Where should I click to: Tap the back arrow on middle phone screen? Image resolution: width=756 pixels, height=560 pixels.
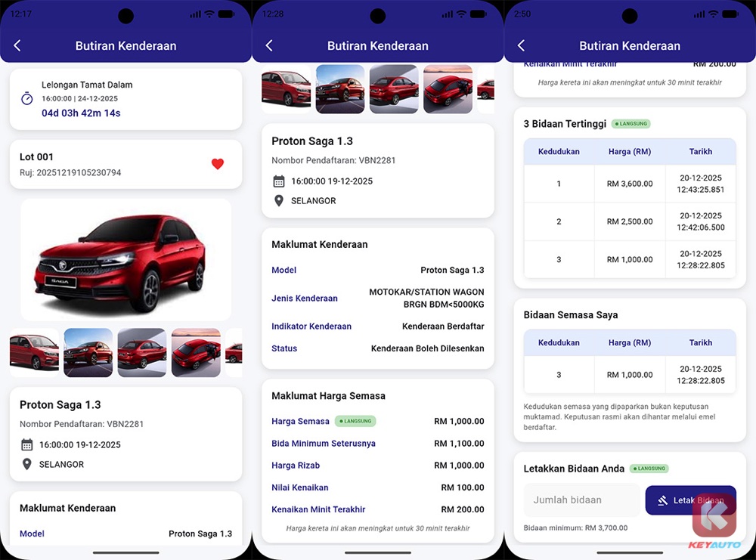click(x=269, y=46)
